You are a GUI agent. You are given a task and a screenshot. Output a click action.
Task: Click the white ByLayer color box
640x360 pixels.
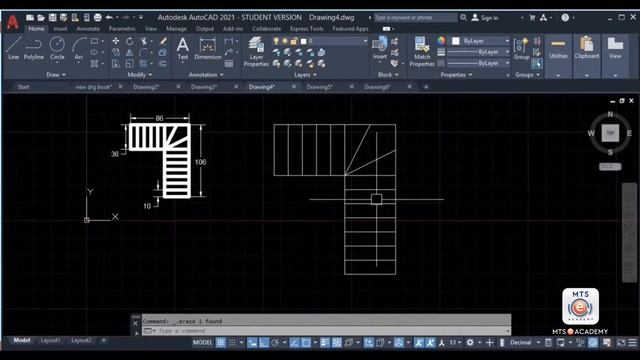point(456,41)
